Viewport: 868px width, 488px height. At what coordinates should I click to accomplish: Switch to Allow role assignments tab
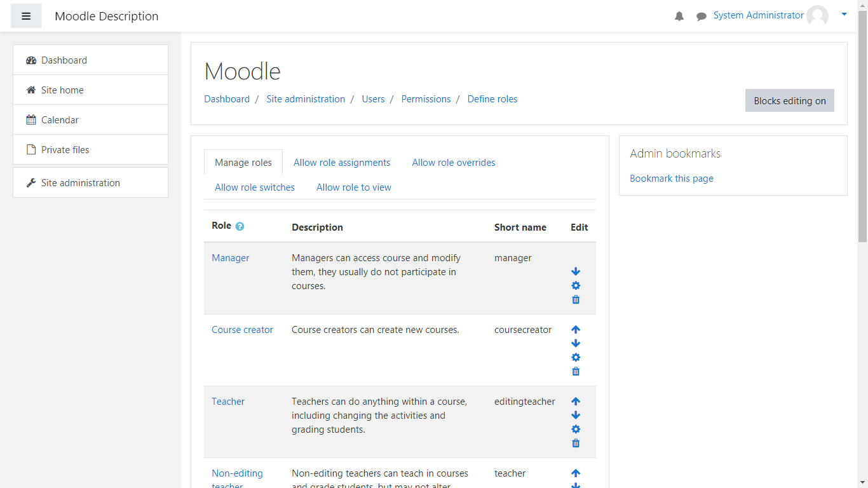tap(342, 163)
